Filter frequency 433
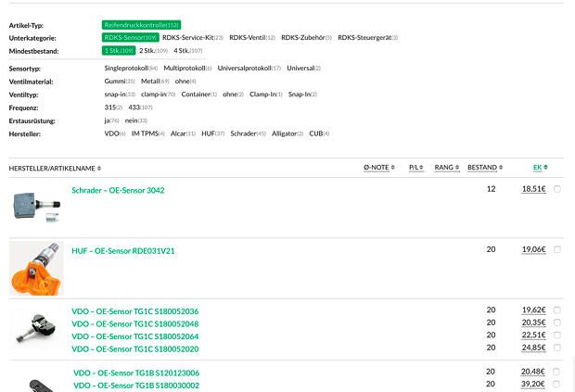Screen dimensions: 575x392 point(140,107)
